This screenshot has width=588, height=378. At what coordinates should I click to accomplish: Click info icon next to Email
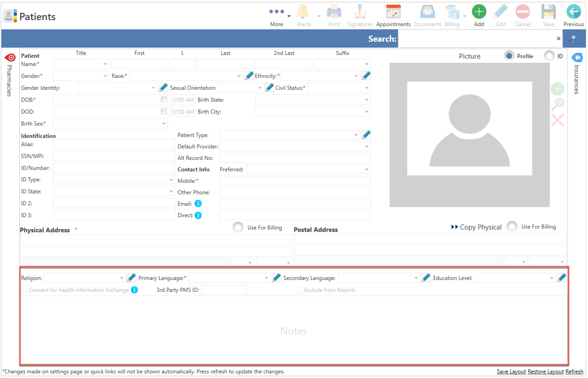198,204
